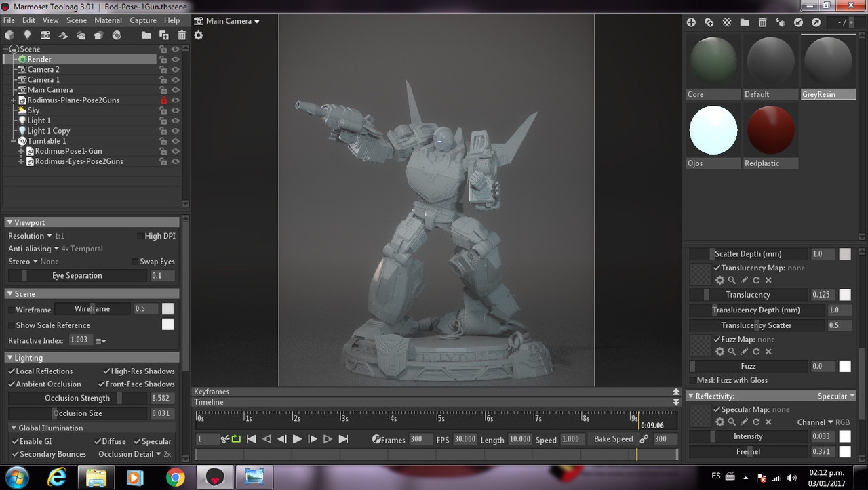Image resolution: width=868 pixels, height=490 pixels.
Task: Open Resolution dropdown
Action: click(x=31, y=236)
